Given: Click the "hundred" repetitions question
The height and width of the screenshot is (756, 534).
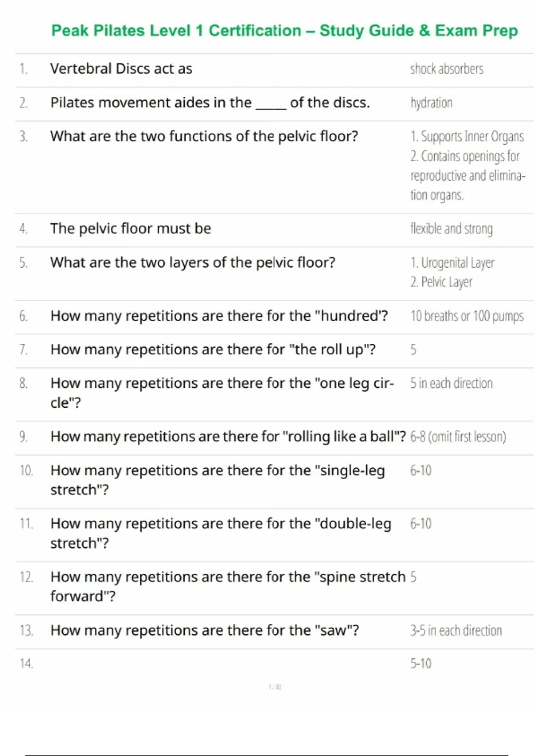Looking at the screenshot, I should click(x=219, y=316).
